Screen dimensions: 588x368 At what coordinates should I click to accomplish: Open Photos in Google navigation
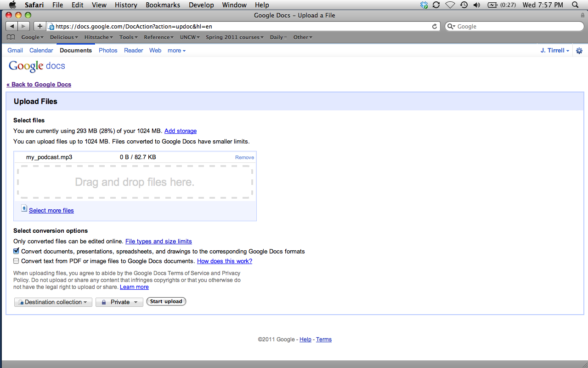pyautogui.click(x=108, y=51)
